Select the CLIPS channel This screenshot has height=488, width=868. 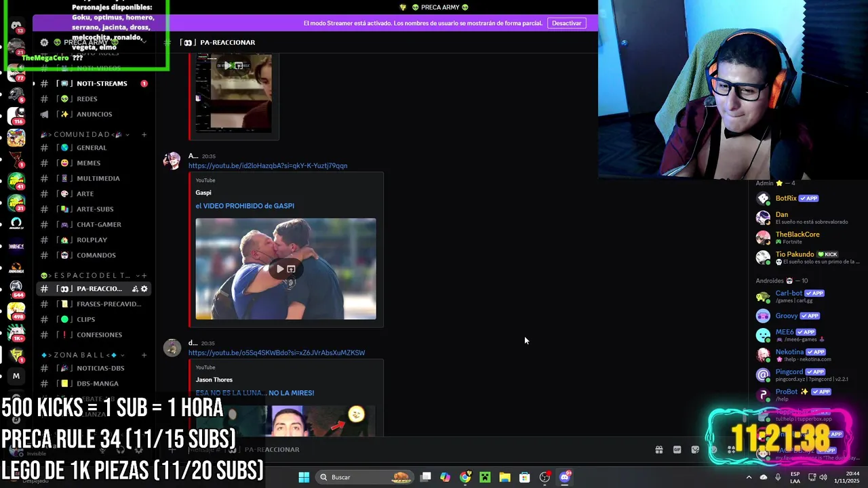[94, 319]
